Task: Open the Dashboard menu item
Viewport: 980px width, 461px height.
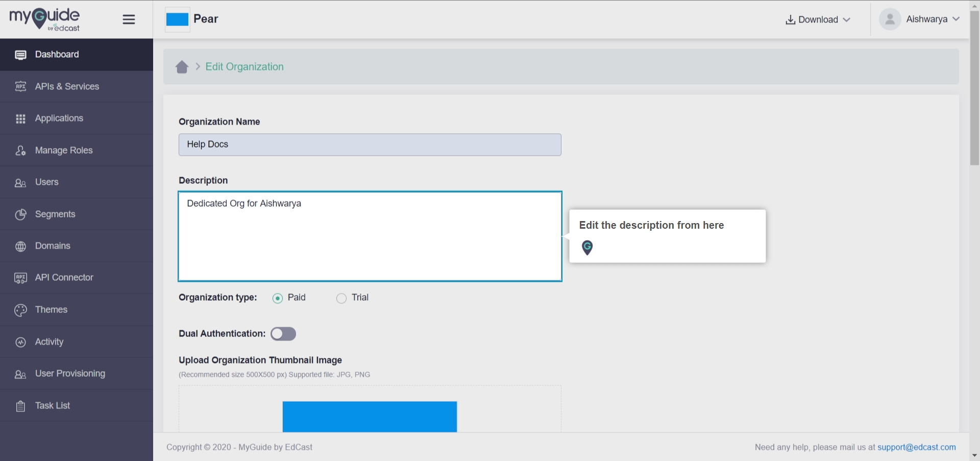Action: tap(77, 55)
